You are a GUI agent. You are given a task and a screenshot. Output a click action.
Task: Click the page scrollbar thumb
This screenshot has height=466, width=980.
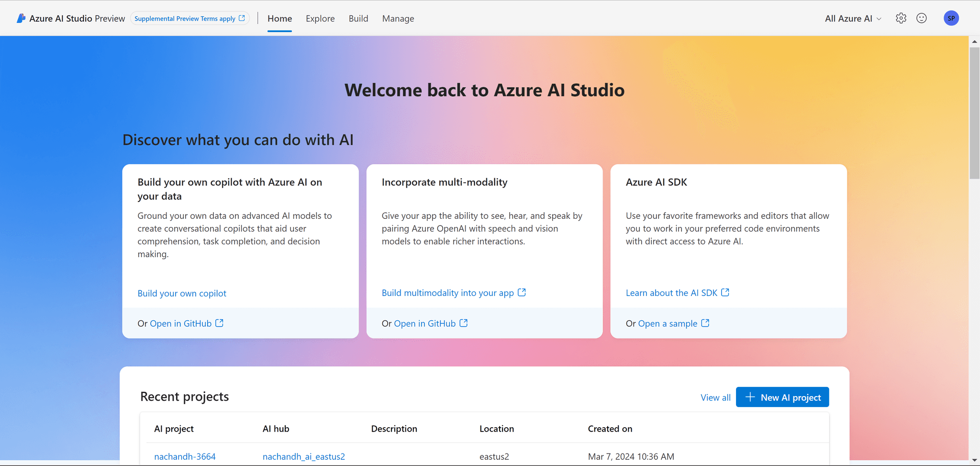pos(974,113)
